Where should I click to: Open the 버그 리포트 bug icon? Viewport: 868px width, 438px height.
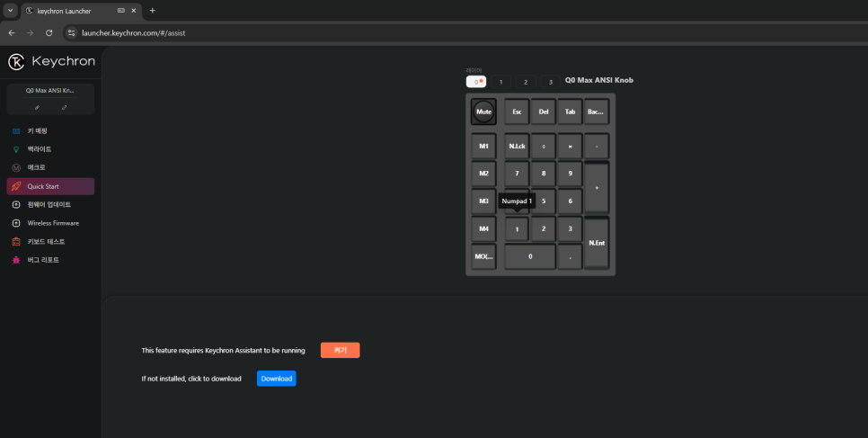tap(16, 260)
